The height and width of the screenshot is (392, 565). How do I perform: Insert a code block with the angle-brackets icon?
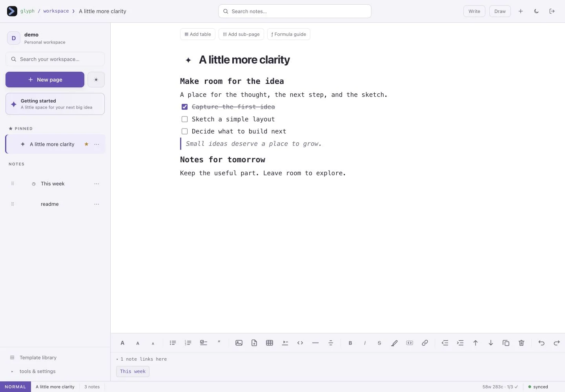[300, 343]
